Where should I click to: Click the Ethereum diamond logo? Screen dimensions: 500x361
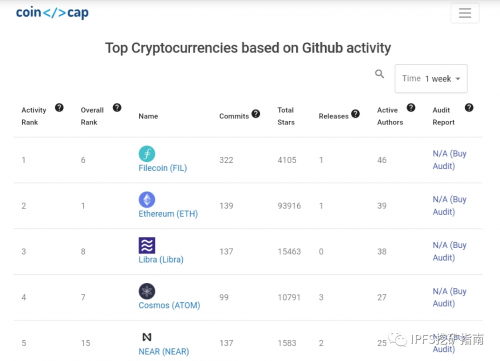pos(147,200)
